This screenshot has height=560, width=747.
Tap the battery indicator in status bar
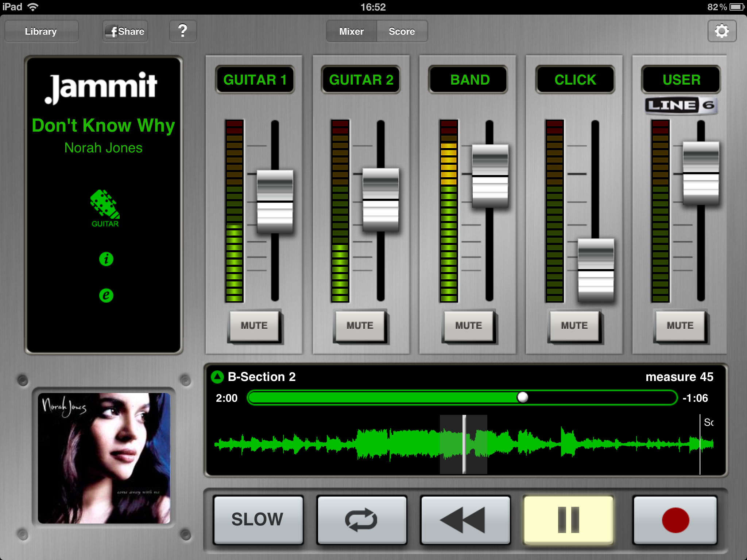tap(737, 7)
